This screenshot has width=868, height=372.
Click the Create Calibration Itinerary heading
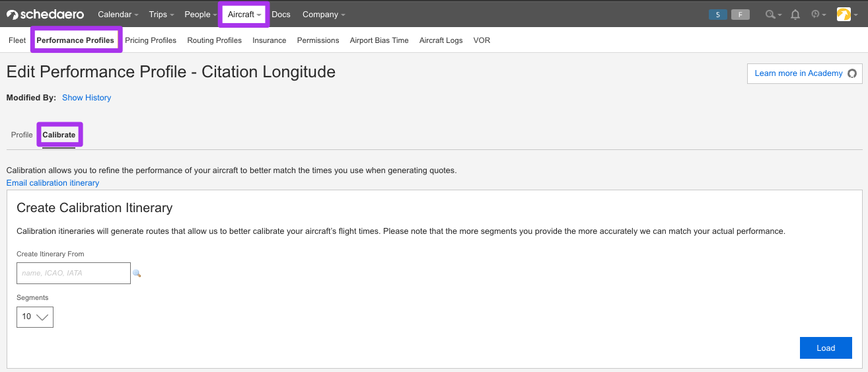[94, 207]
